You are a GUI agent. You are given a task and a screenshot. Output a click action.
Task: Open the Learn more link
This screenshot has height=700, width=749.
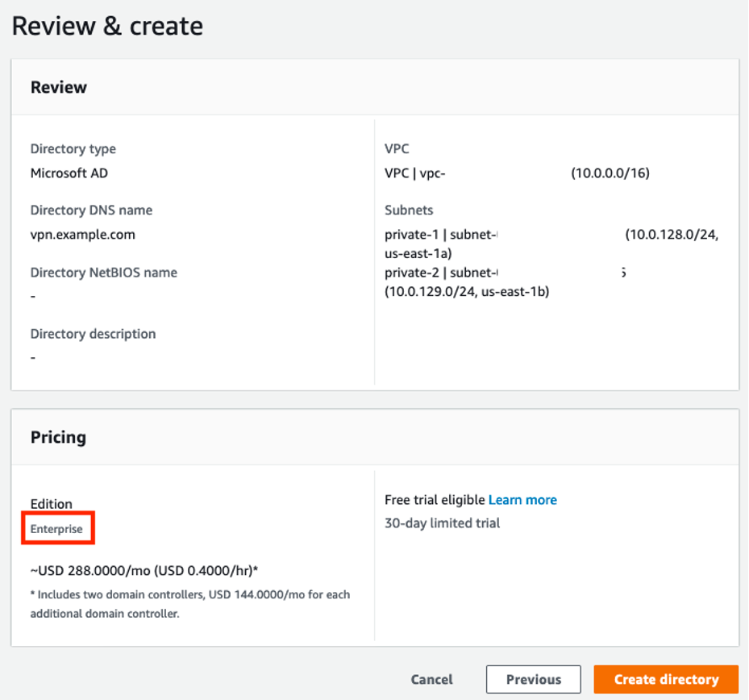click(x=522, y=499)
